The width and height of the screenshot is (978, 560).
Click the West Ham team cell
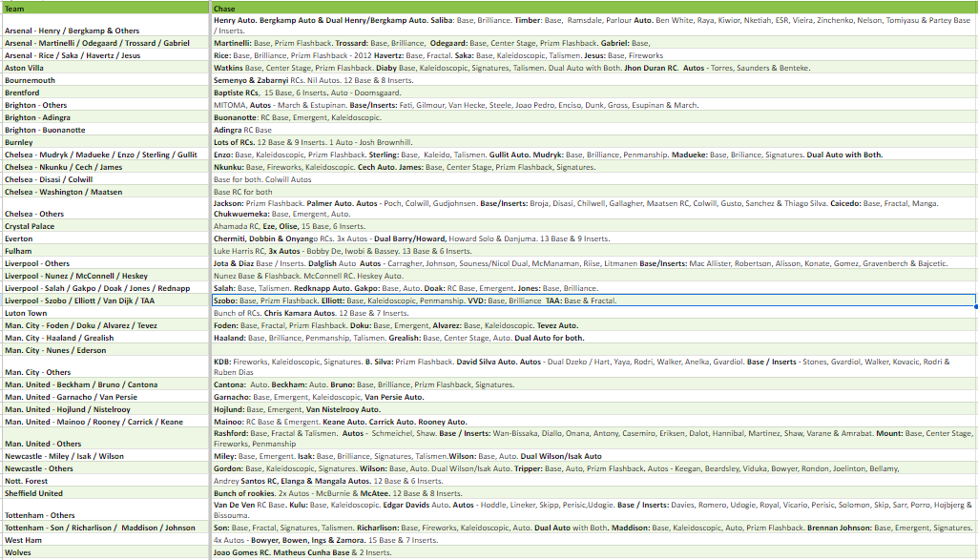click(105, 540)
